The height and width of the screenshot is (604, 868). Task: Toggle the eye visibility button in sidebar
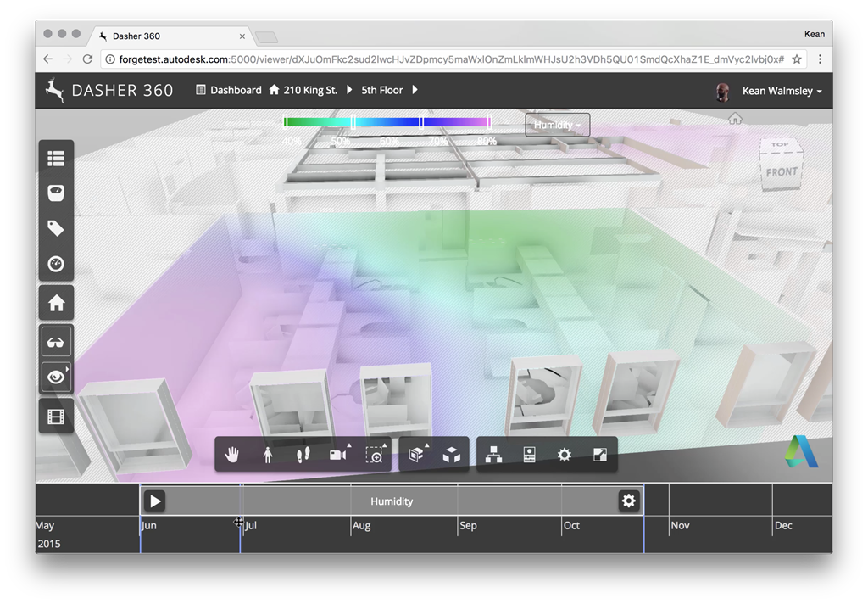click(57, 377)
